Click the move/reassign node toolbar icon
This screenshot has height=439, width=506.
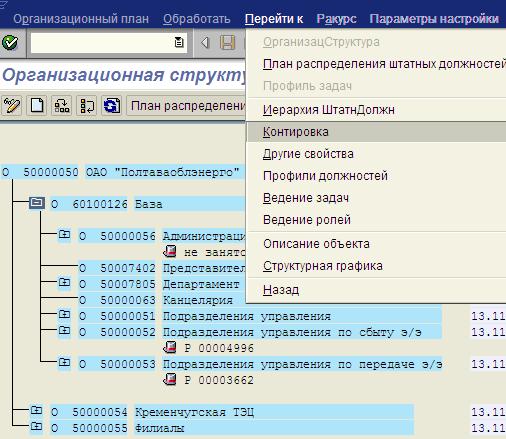click(x=87, y=106)
